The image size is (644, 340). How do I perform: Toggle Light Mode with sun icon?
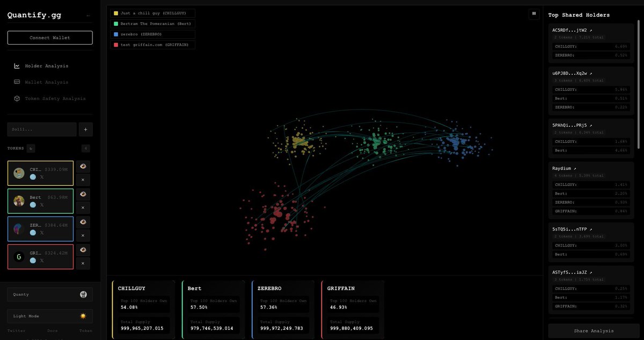click(50, 316)
